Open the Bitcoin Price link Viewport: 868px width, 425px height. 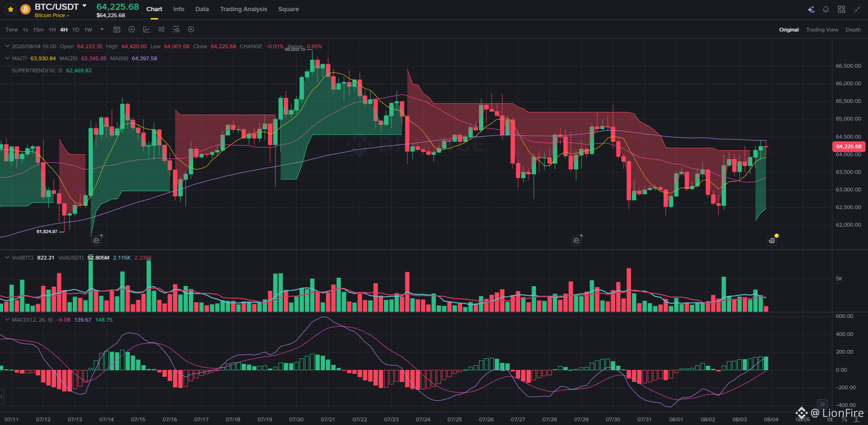51,15
